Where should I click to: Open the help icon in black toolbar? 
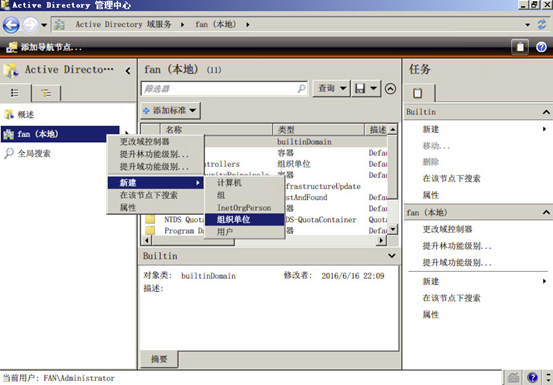tap(541, 47)
